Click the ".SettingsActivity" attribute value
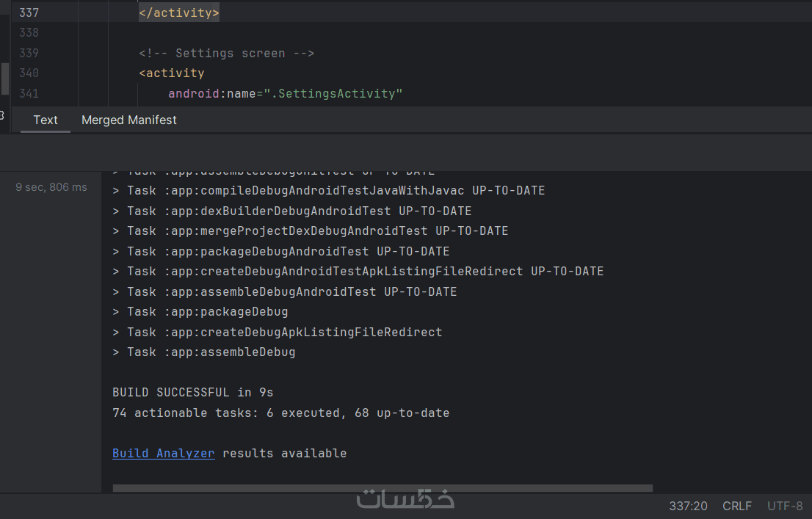Screen dimensions: 812x519 point(338,93)
